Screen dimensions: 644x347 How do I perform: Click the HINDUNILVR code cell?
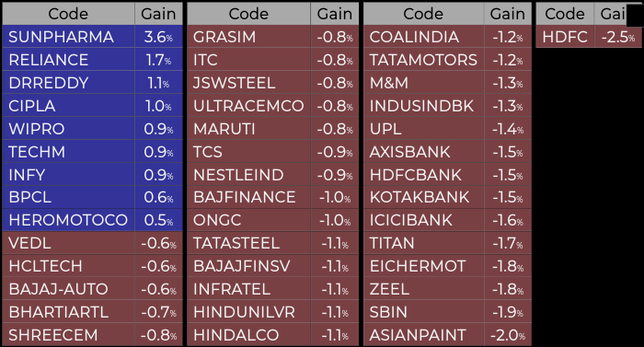point(248,312)
